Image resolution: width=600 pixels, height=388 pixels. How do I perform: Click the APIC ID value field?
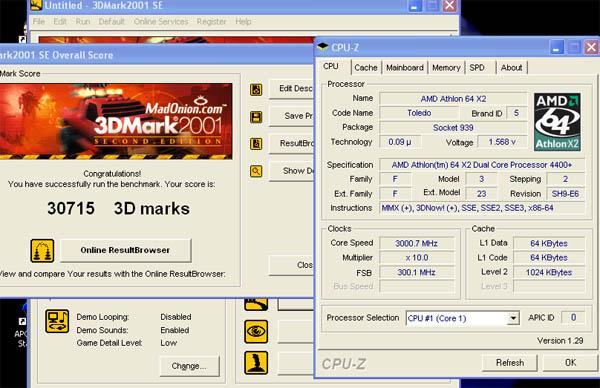[573, 317]
